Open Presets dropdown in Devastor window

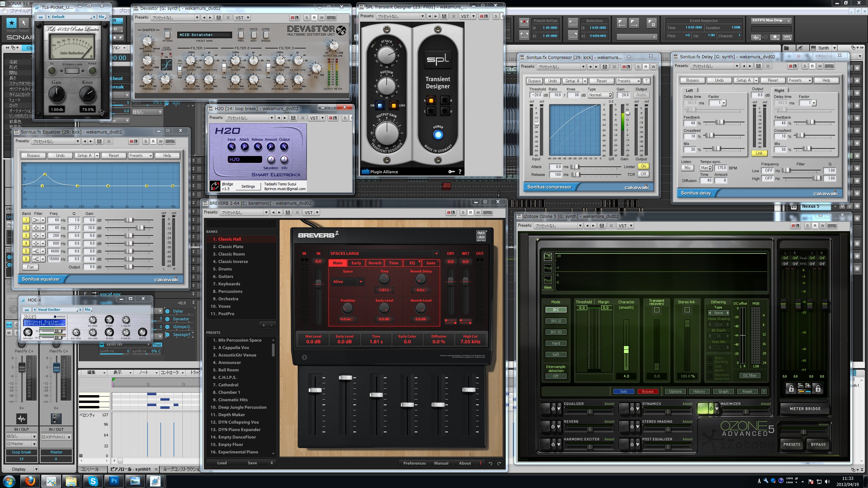tap(175, 18)
